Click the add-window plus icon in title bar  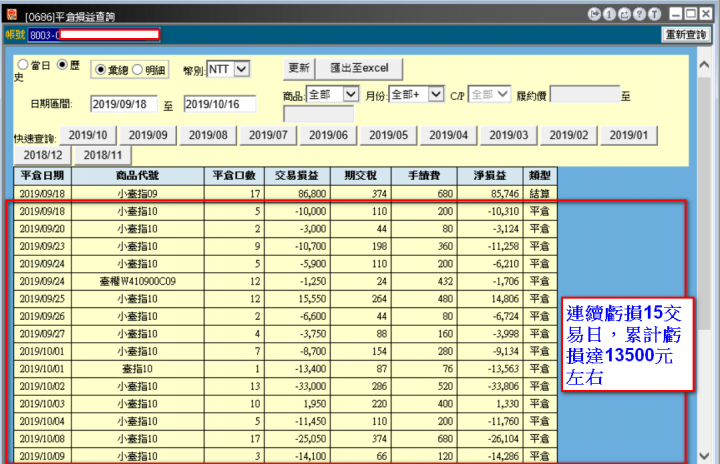(624, 15)
